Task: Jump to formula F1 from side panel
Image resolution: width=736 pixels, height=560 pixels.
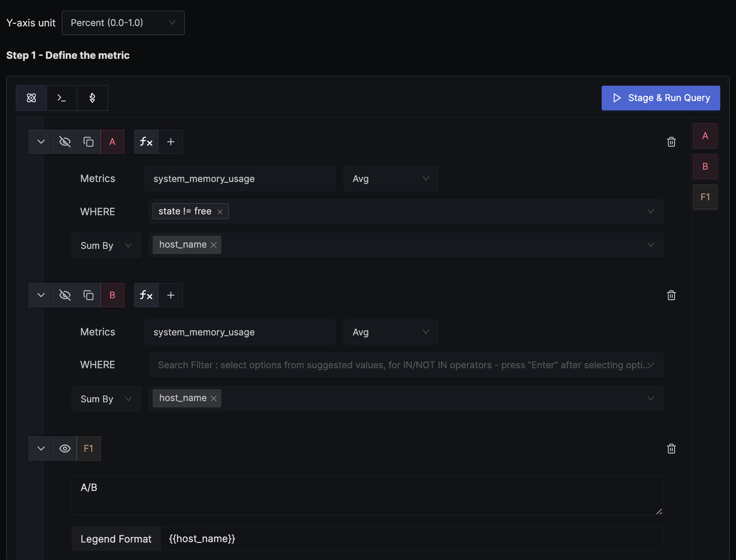Action: (705, 197)
